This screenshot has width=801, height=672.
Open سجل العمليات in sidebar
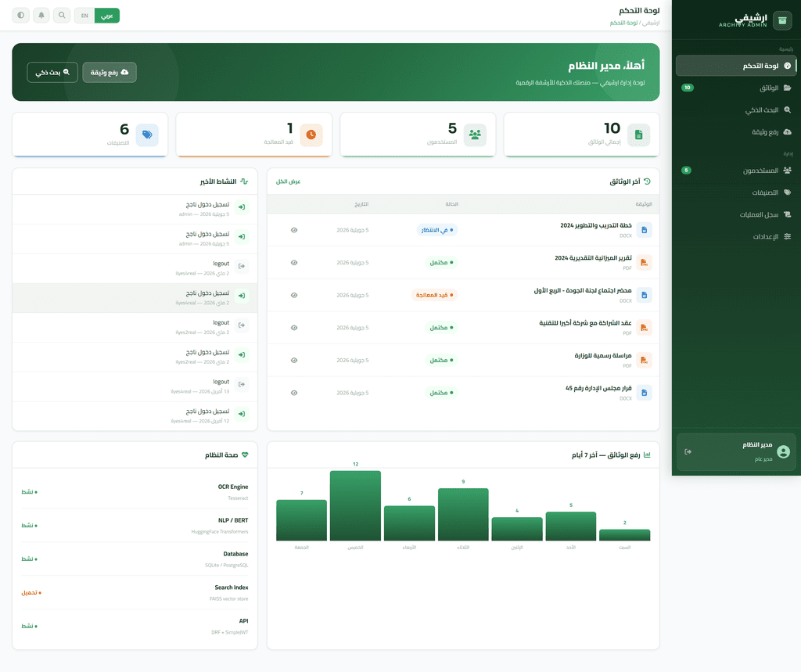pyautogui.click(x=735, y=214)
